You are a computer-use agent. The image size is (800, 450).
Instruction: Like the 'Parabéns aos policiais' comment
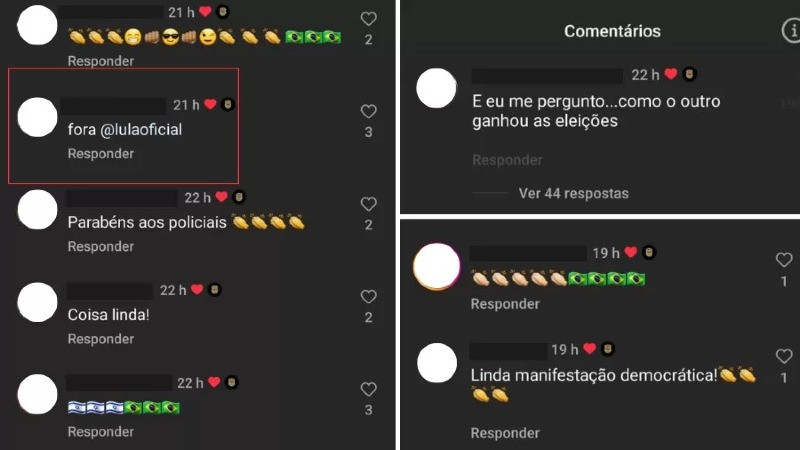point(368,204)
